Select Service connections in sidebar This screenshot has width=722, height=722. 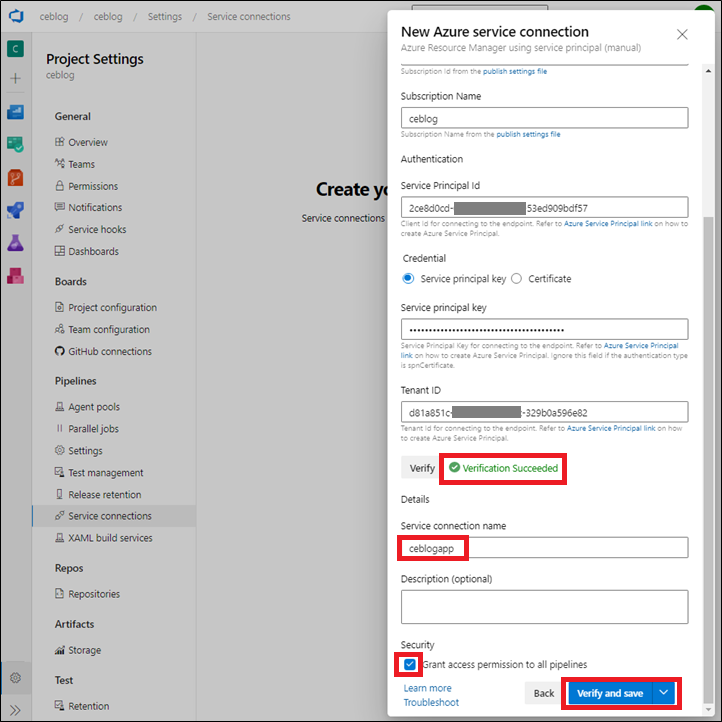(x=114, y=516)
